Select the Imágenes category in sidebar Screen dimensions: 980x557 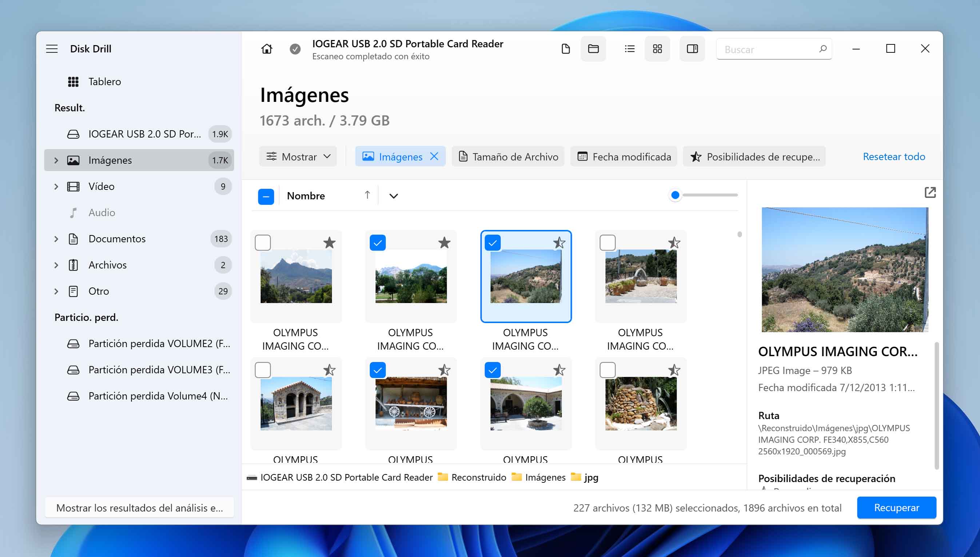point(139,160)
